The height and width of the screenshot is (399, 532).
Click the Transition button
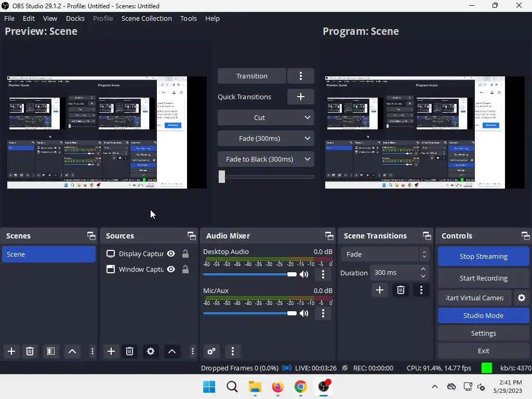click(252, 76)
